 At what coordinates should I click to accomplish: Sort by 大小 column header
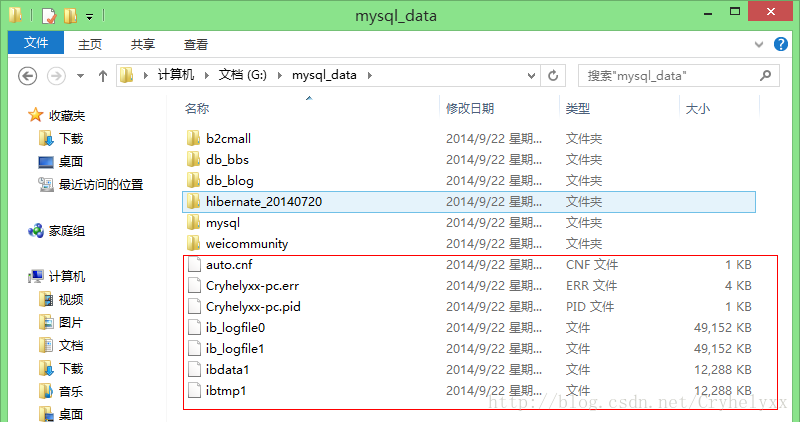[697, 108]
